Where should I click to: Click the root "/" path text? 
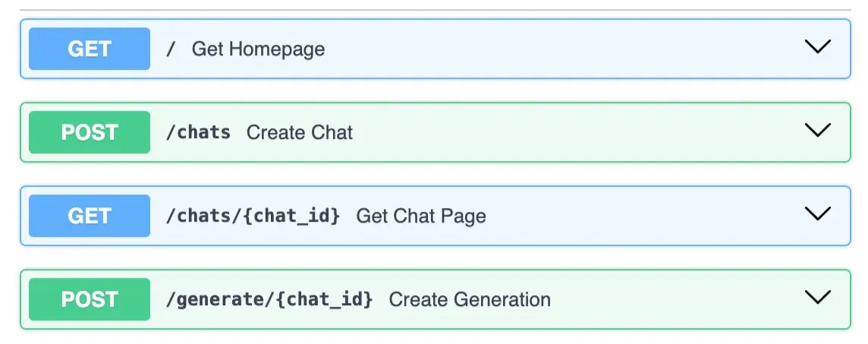click(x=171, y=49)
